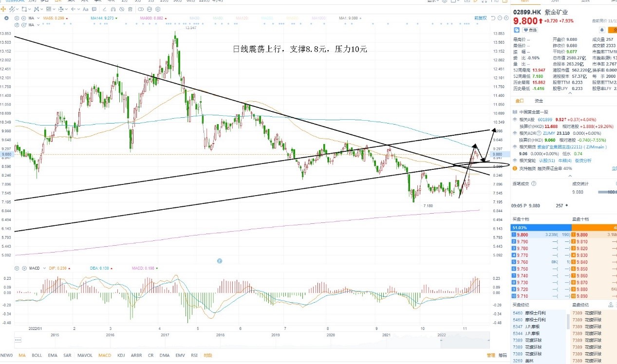The height and width of the screenshot is (364, 617).
Task: Toggle hide all drawings eye icon
Action: pos(122,9)
